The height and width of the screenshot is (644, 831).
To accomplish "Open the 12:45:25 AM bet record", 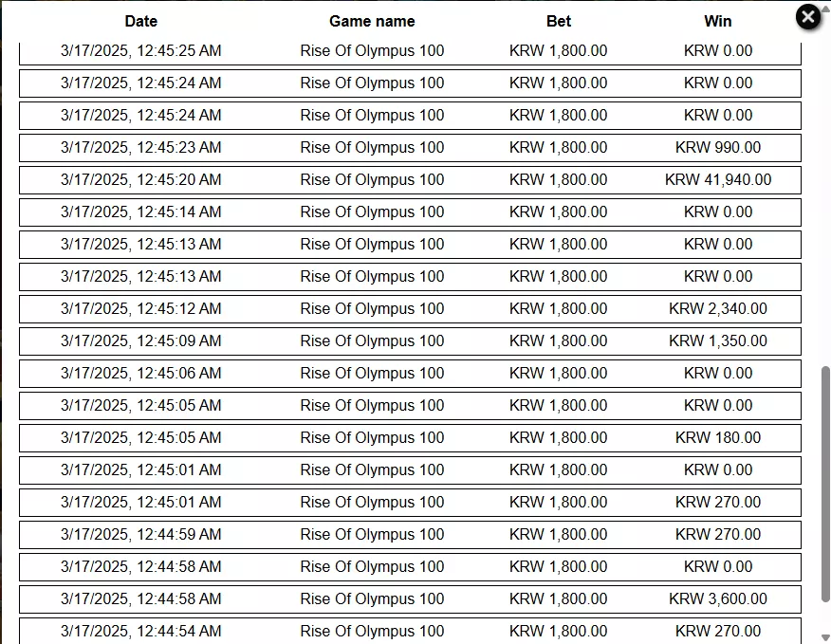I will [x=410, y=53].
